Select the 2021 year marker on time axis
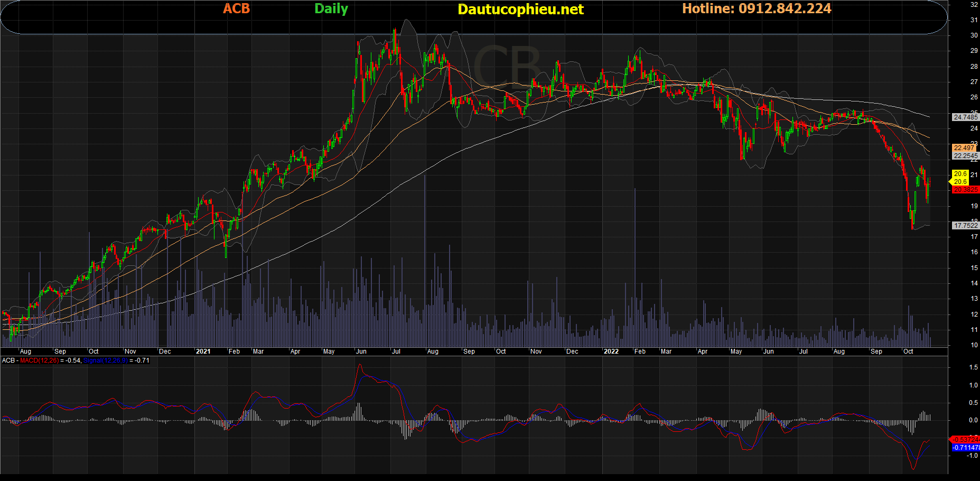980x481 pixels. [203, 351]
